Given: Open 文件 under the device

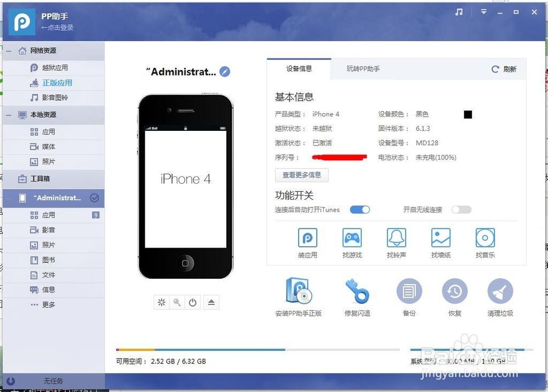Looking at the screenshot, I should pos(54,275).
